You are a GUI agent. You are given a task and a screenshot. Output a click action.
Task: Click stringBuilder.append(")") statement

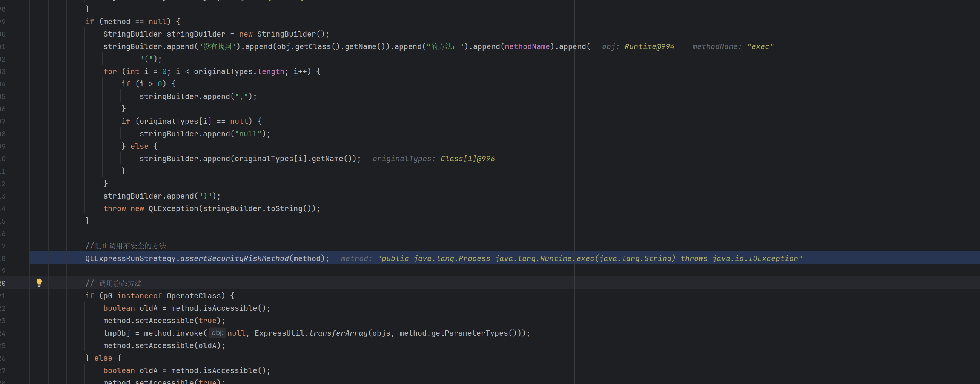(162, 196)
